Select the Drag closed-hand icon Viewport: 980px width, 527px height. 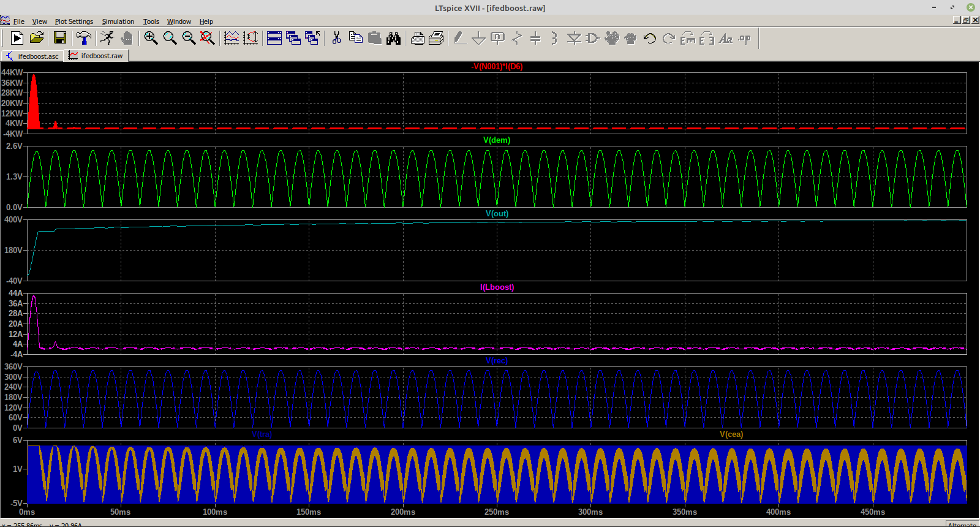click(630, 38)
